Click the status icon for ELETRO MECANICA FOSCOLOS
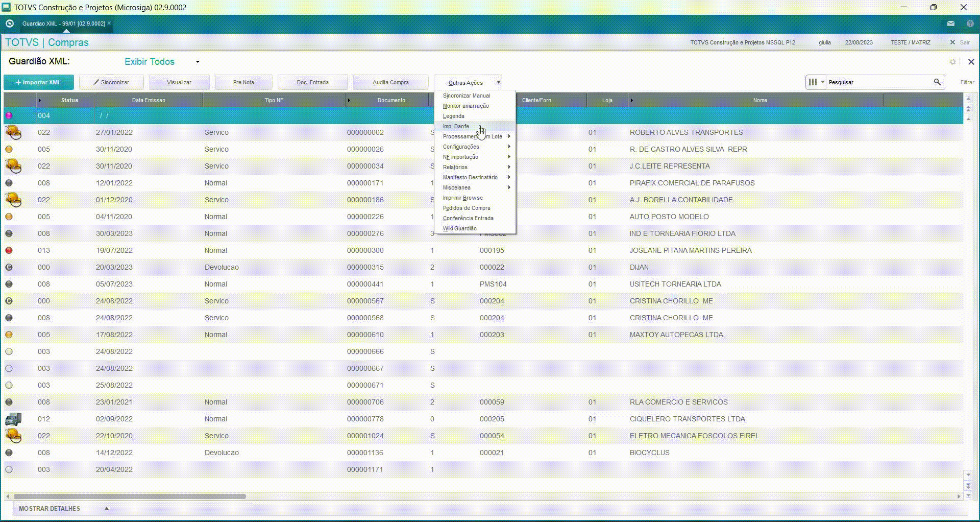The image size is (980, 522). 13,436
